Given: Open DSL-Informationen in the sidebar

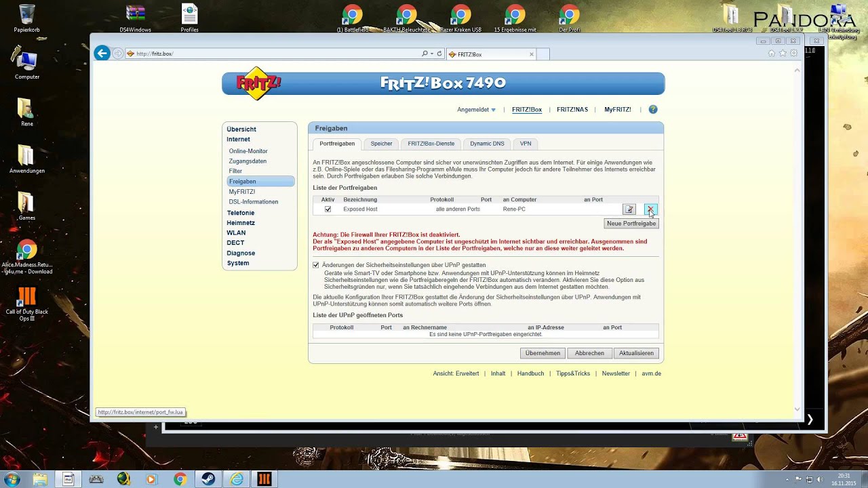Looking at the screenshot, I should (254, 202).
